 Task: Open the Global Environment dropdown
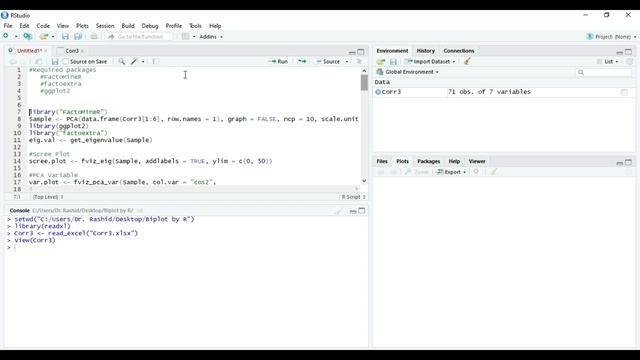click(x=408, y=72)
